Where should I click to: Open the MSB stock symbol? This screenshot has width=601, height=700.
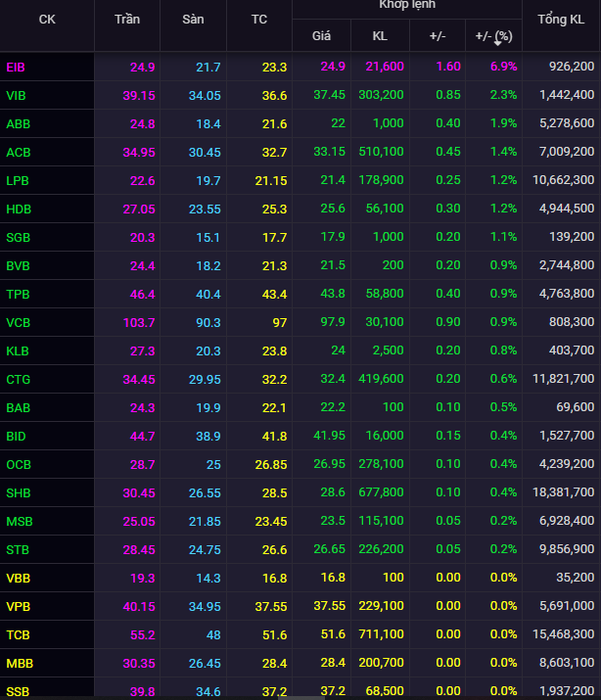tap(20, 522)
